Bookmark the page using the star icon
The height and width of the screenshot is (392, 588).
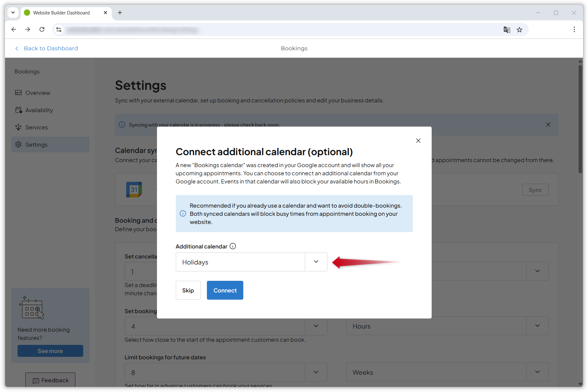pos(520,30)
